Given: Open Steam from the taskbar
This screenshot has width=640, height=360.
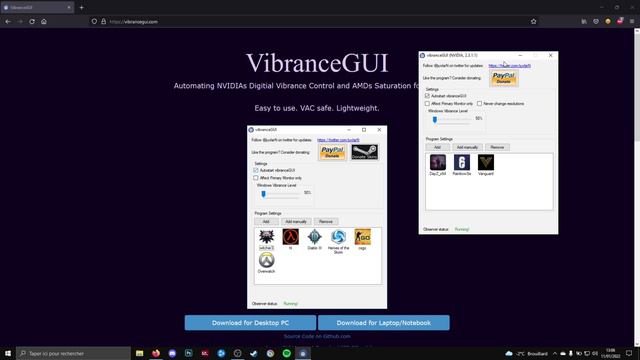Looking at the screenshot, I should click(254, 353).
